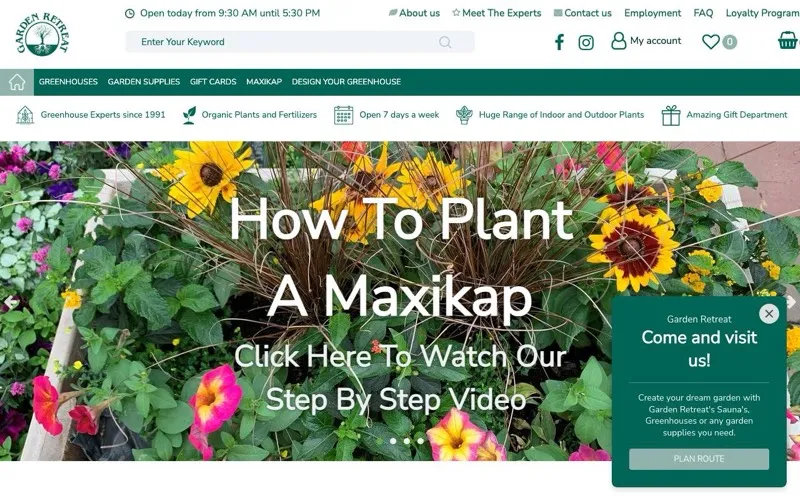Open the Maxikap menu item

point(264,82)
